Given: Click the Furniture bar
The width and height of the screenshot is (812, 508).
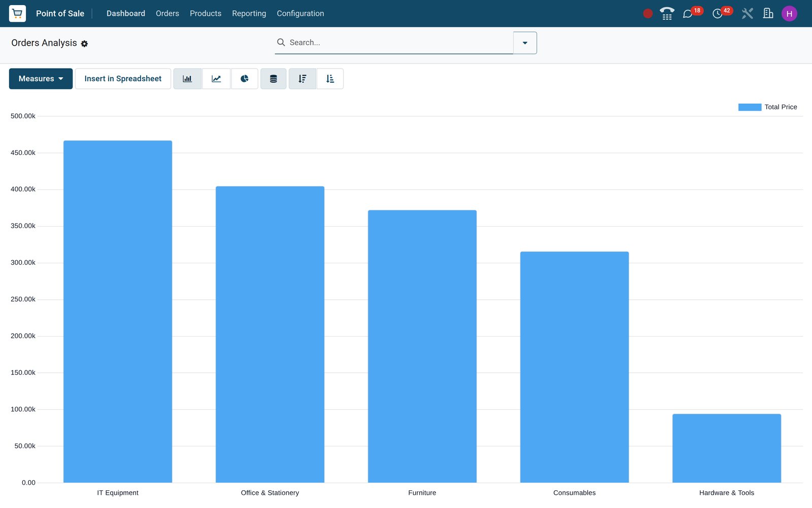Looking at the screenshot, I should point(422,346).
